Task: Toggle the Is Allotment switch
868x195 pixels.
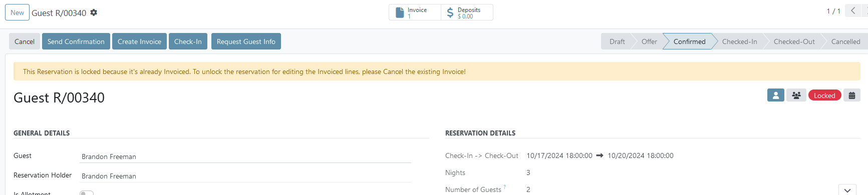Action: point(87,192)
